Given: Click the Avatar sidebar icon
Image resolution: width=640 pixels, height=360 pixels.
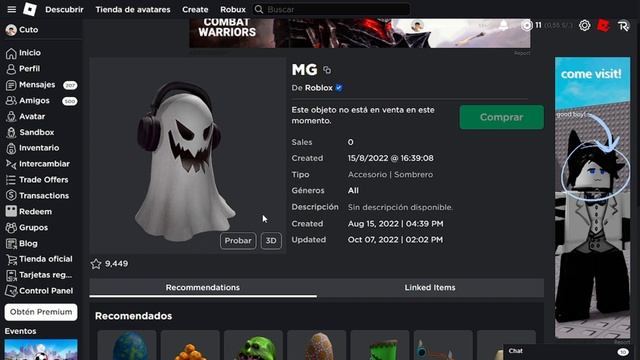Looking at the screenshot, I should coord(11,117).
